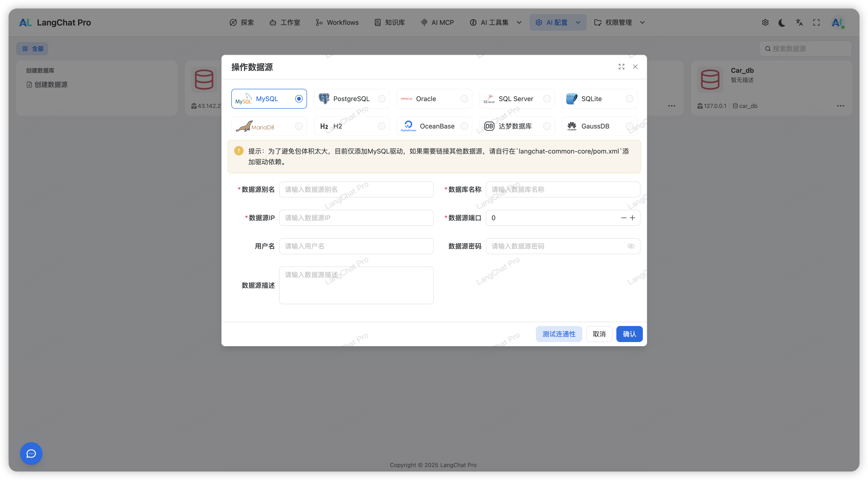Viewport: 868px width, 480px height.
Task: Select the Oracle database icon
Action: click(407, 99)
